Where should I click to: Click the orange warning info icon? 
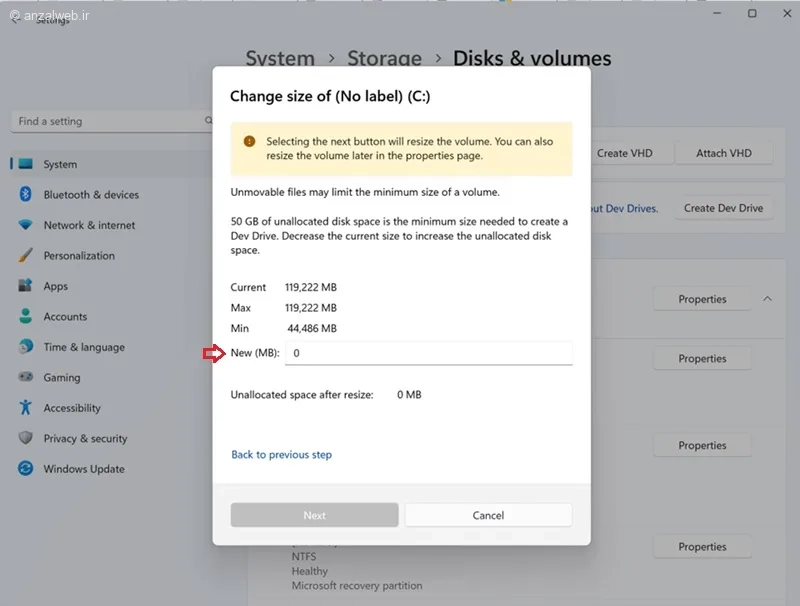tap(249, 141)
